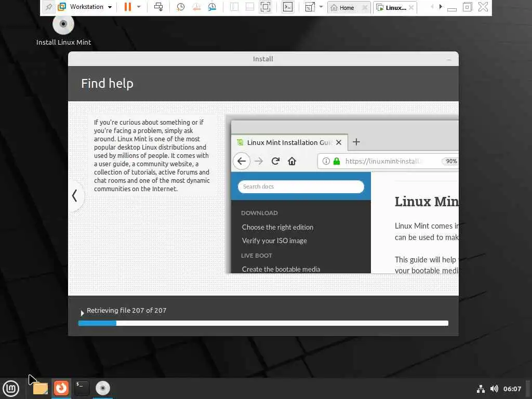This screenshot has width=532, height=399.
Task: Take a snapshot of the VM
Action: click(180, 7)
